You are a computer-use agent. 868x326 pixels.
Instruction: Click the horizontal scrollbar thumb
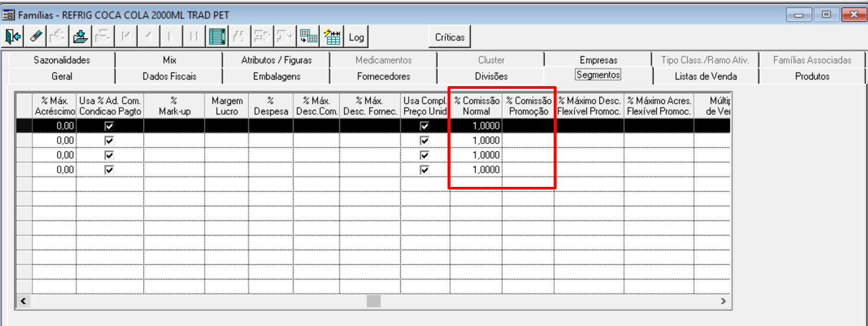click(x=374, y=301)
